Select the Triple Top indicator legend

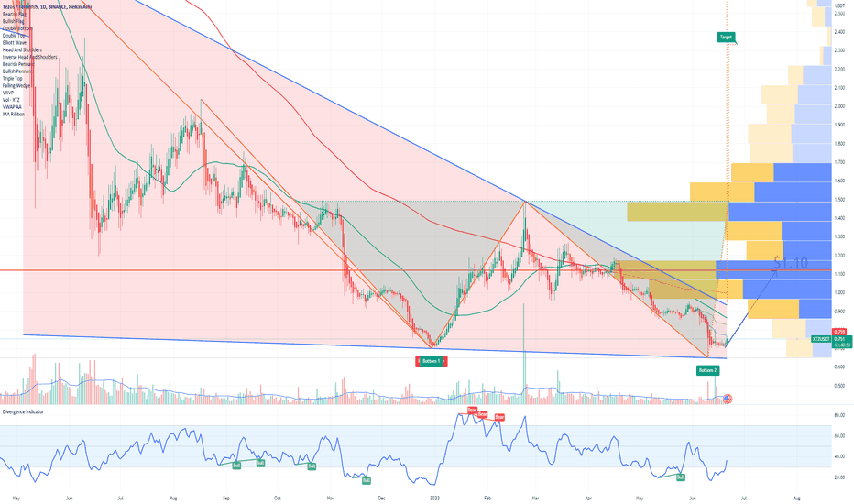pos(13,79)
